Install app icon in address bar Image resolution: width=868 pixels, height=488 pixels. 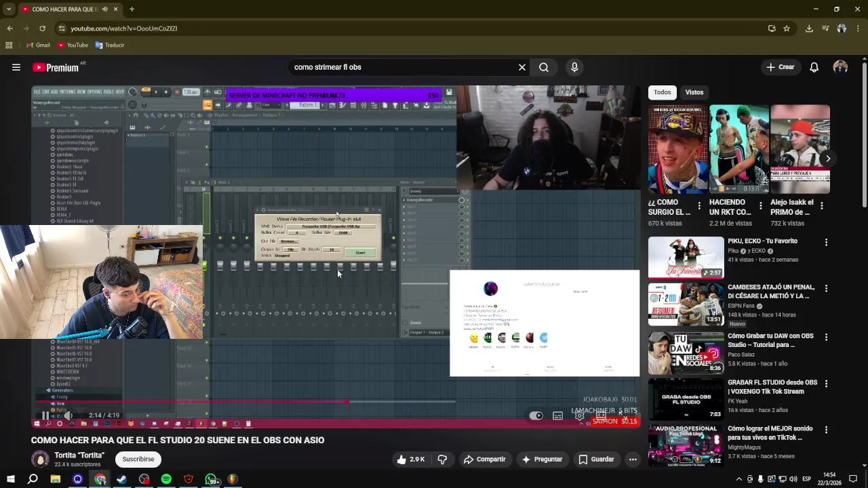(x=772, y=28)
